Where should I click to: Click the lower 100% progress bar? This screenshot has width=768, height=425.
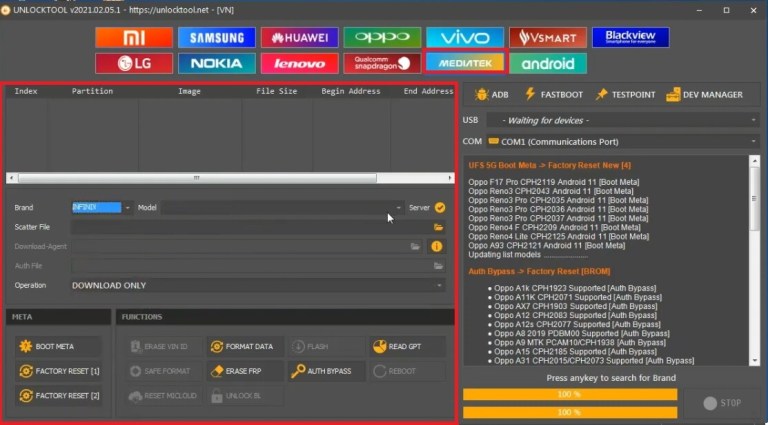click(x=570, y=412)
